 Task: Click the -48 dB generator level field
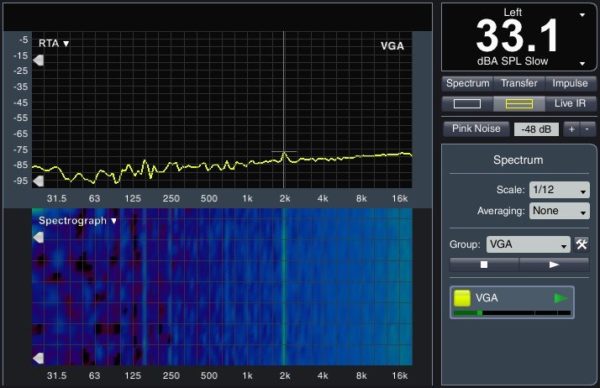(536, 129)
